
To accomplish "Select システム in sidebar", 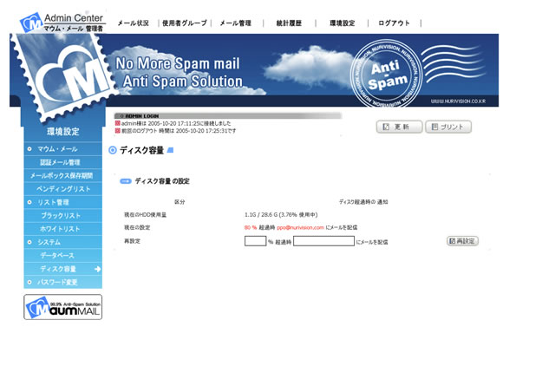I will [x=62, y=242].
